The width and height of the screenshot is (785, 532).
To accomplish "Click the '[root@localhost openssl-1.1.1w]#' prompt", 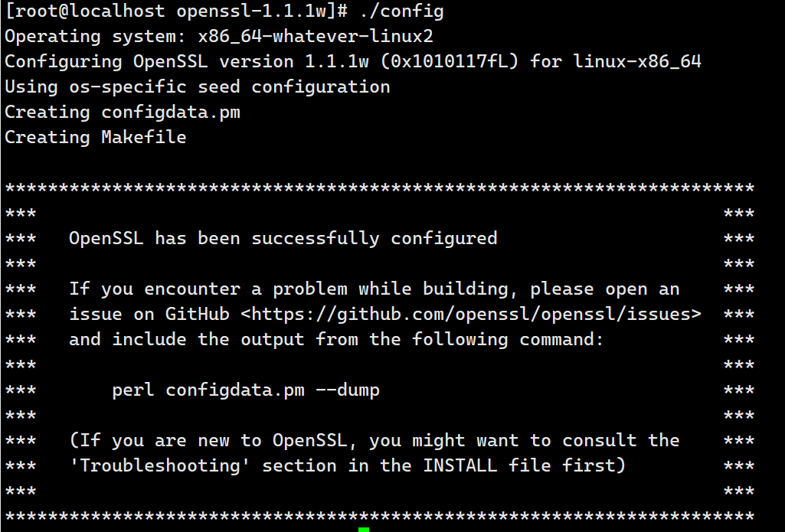I will tap(176, 11).
